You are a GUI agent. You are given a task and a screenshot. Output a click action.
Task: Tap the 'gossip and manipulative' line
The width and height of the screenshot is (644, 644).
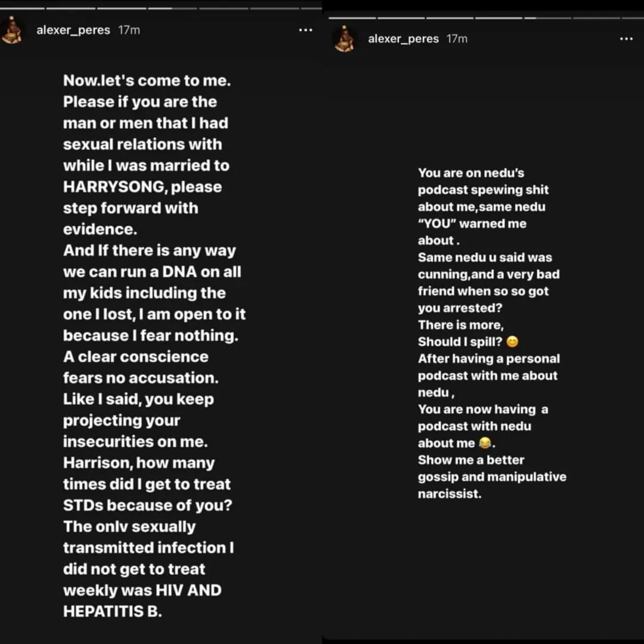492,477
